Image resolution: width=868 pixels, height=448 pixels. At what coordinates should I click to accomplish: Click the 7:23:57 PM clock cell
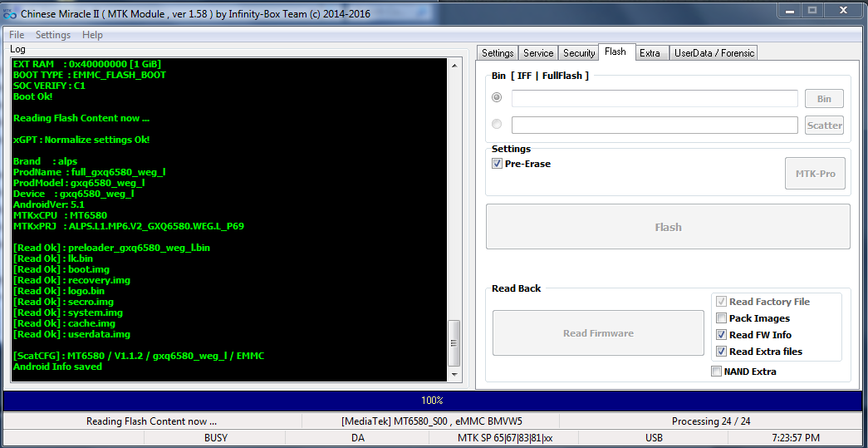(x=797, y=438)
